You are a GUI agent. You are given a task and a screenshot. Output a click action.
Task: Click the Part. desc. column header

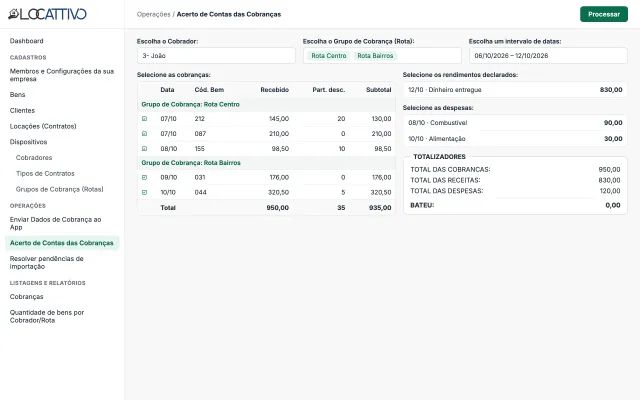329,90
